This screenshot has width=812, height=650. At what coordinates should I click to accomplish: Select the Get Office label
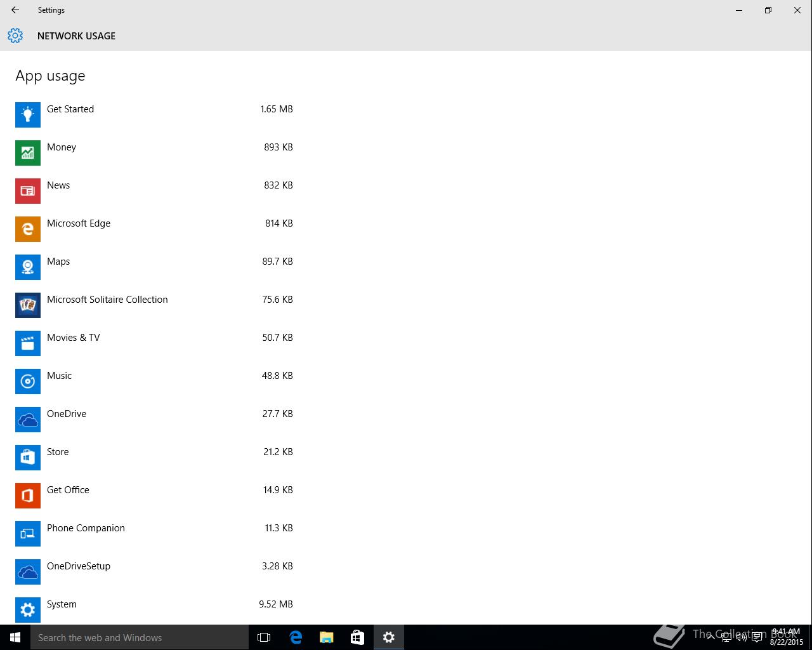[x=68, y=490]
